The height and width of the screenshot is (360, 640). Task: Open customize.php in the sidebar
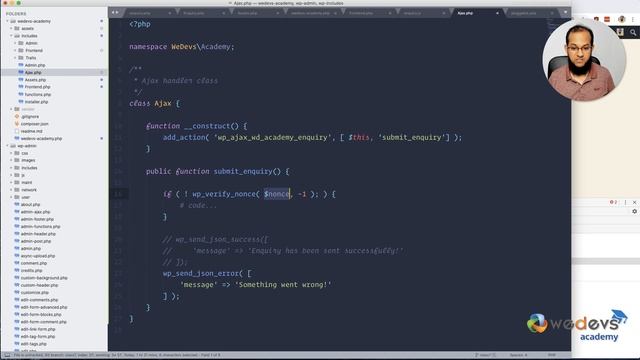(x=34, y=293)
